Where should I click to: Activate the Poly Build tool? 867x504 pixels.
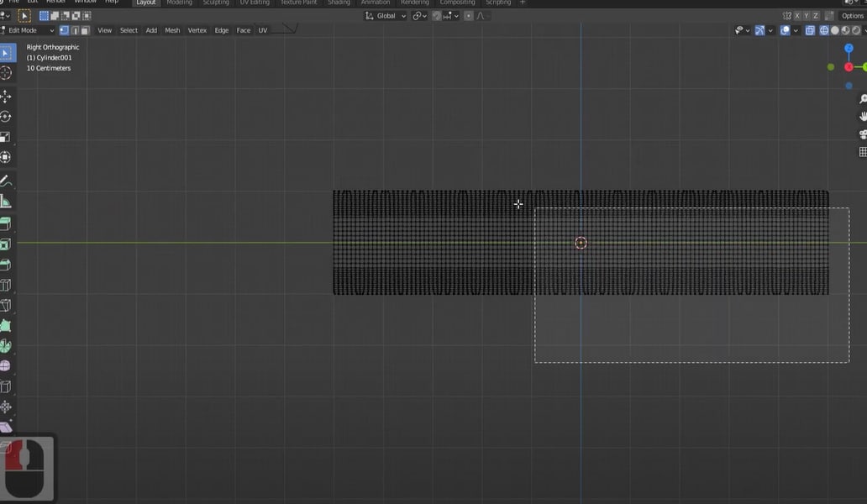(x=6, y=326)
